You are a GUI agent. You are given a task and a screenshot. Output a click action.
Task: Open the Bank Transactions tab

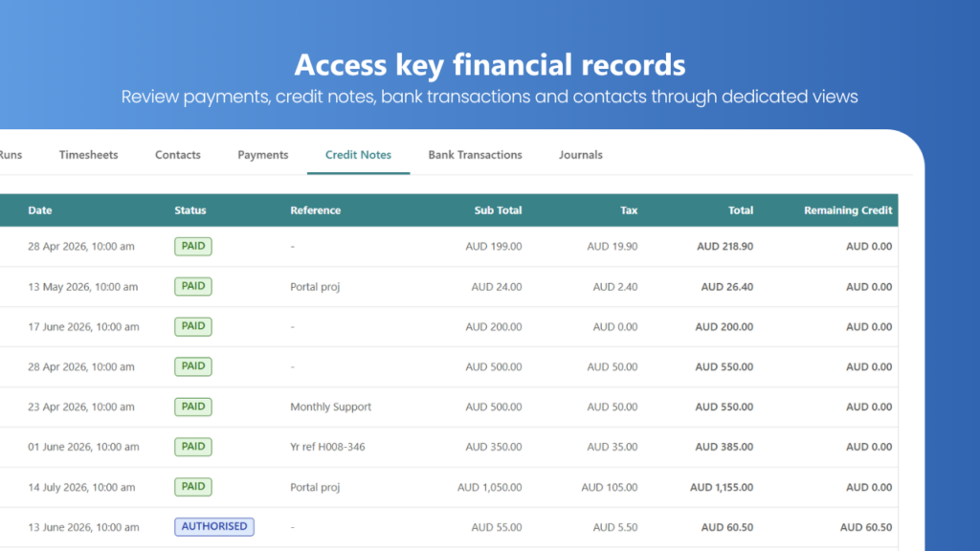475,155
